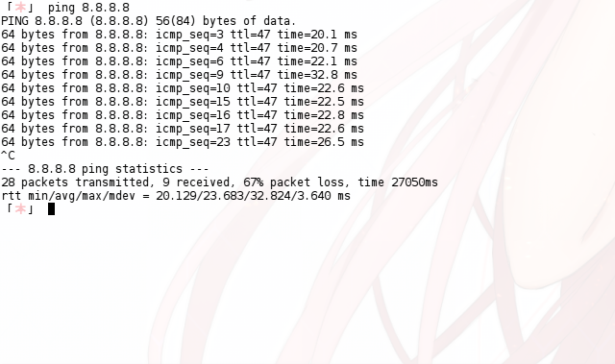Click the '28 packets transmitted' text
Viewport: 615px width, 364px height.
77,182
